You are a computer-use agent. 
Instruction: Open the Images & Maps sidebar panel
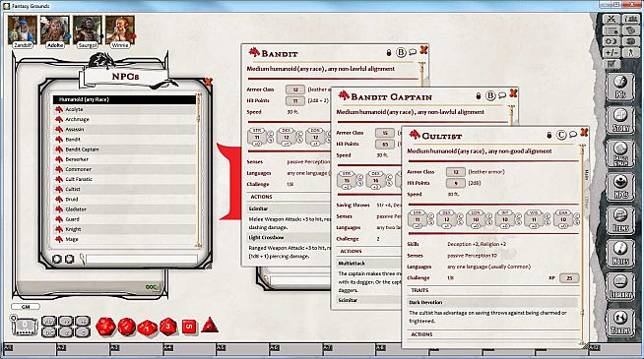coord(620,153)
